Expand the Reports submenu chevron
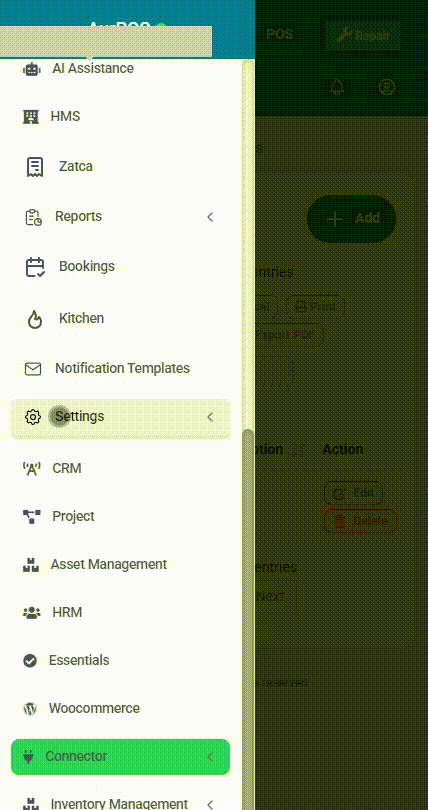 click(x=210, y=217)
